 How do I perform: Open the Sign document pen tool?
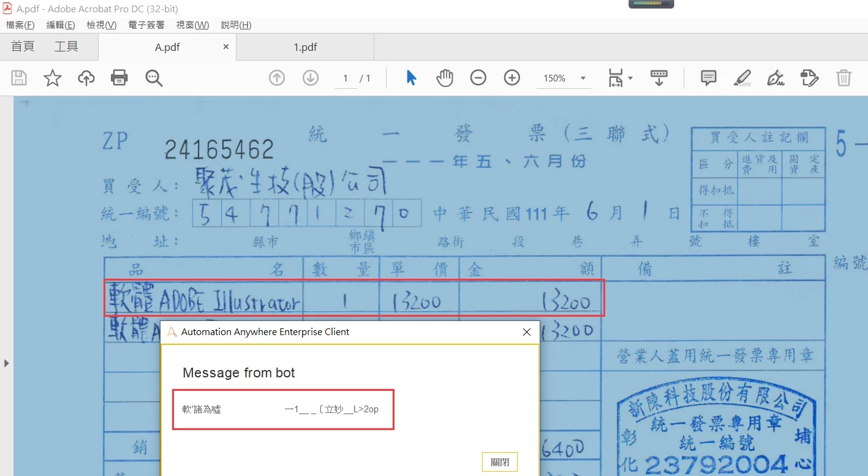point(776,78)
